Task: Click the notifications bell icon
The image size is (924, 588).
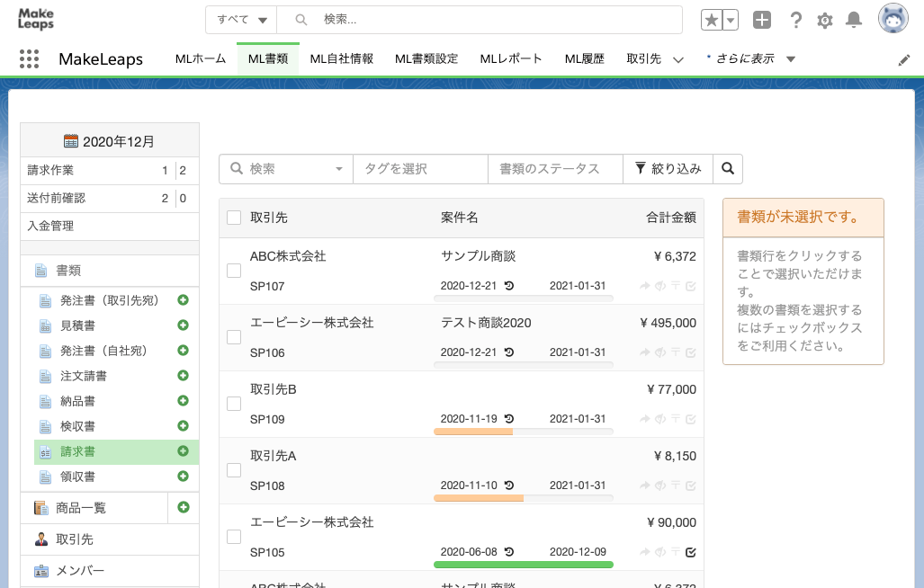Action: [854, 20]
